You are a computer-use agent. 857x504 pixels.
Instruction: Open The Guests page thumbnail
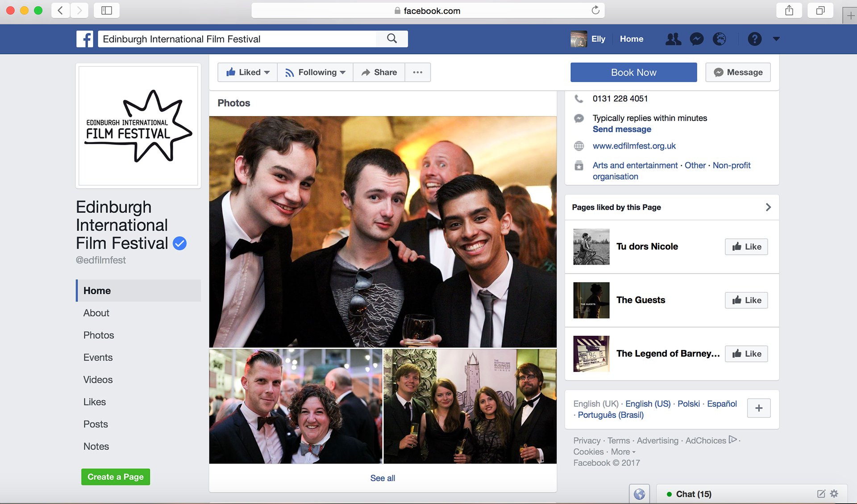click(591, 300)
